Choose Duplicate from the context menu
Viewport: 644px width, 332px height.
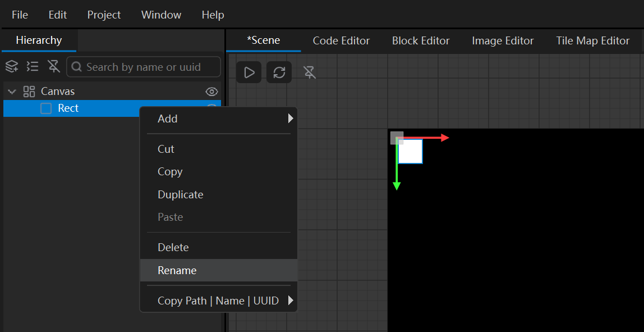(219, 194)
